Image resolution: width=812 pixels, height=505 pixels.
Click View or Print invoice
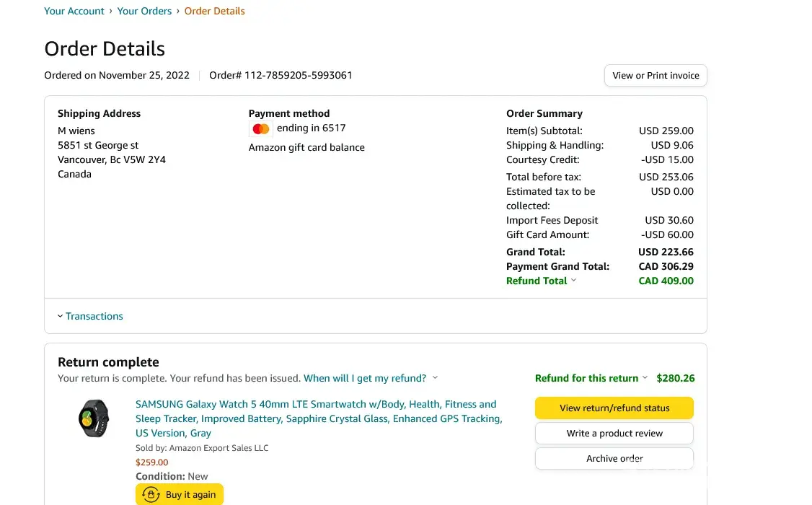(656, 75)
